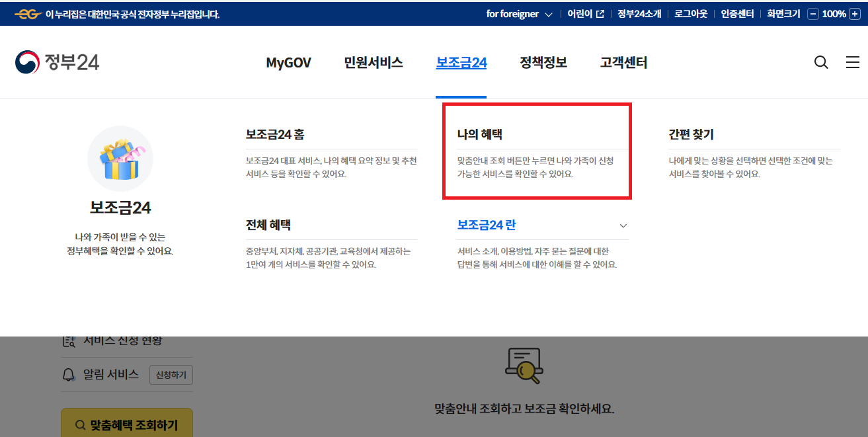
Task: Click the e-government eG emblem icon
Action: (27, 14)
